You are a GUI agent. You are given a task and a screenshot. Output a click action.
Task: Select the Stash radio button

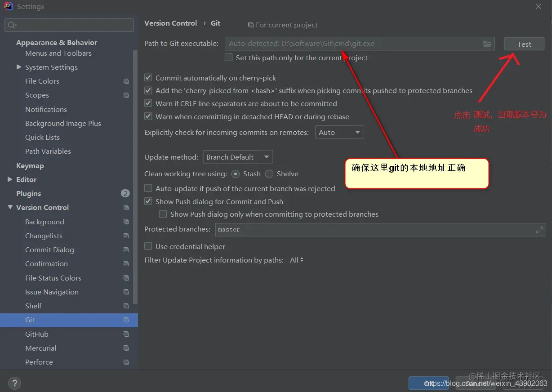point(236,174)
